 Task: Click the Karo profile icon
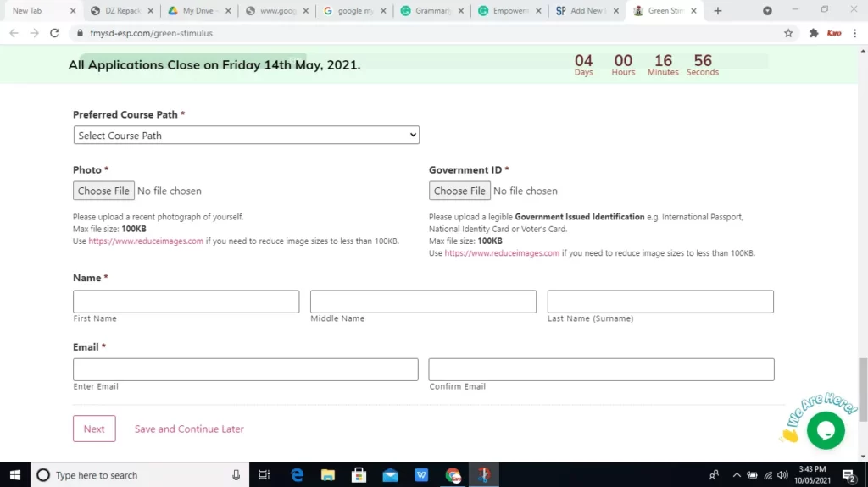tap(834, 33)
